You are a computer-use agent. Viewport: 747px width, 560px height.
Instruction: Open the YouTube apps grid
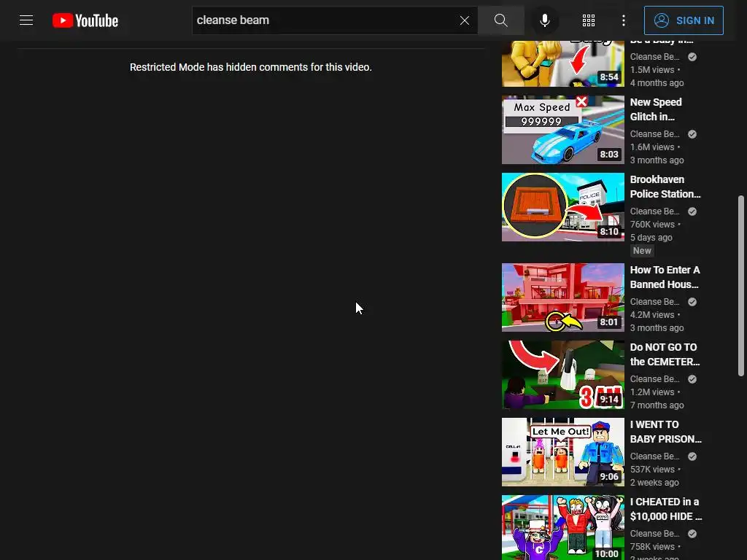pyautogui.click(x=589, y=20)
